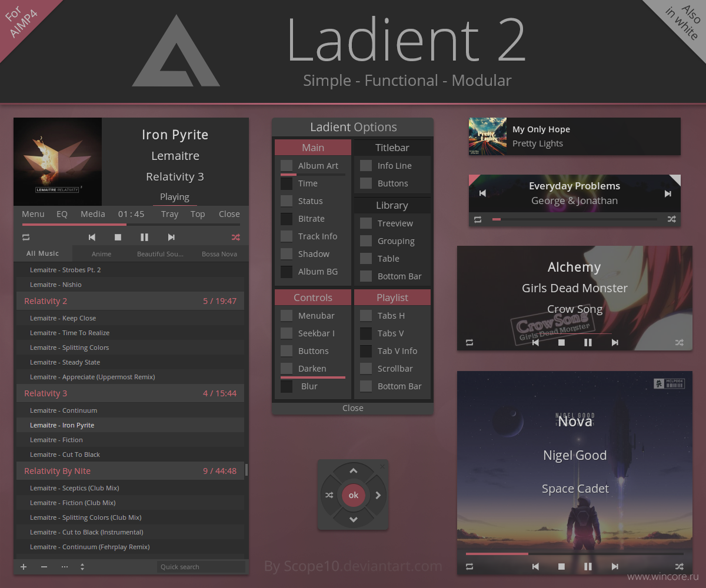The image size is (706, 588).
Task: Toggle shuffle in the Alchemy widget
Action: coord(680,342)
